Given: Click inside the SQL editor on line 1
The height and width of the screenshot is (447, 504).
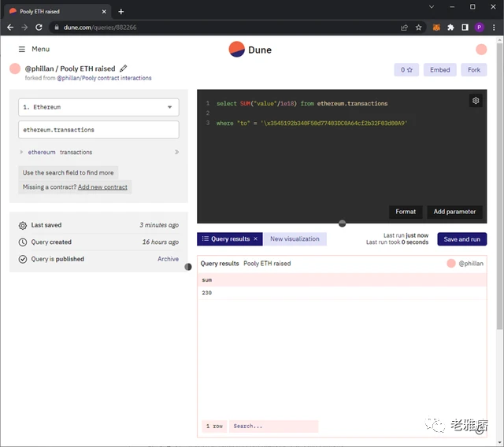Looking at the screenshot, I should coord(302,103).
